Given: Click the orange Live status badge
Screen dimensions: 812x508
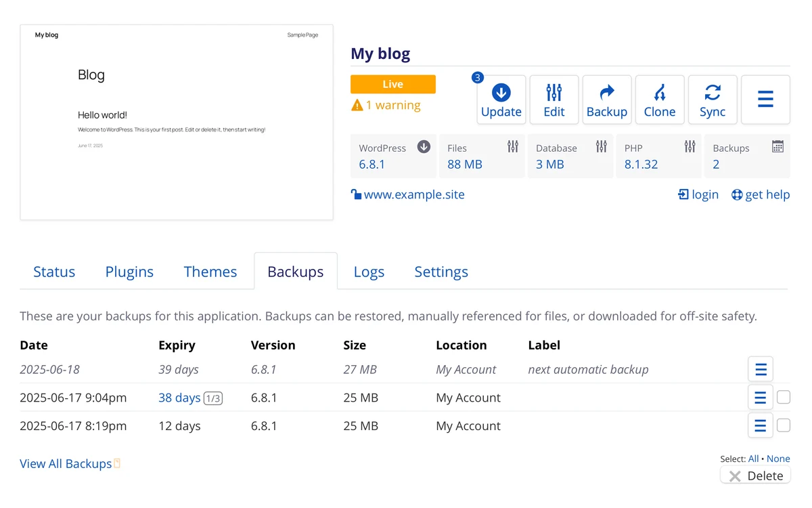Looking at the screenshot, I should coord(393,85).
